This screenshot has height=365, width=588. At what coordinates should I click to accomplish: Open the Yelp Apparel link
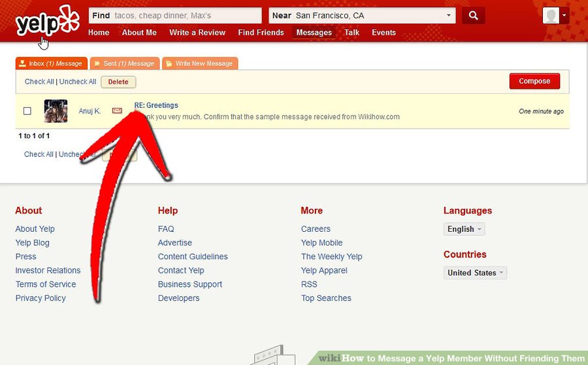(x=324, y=270)
